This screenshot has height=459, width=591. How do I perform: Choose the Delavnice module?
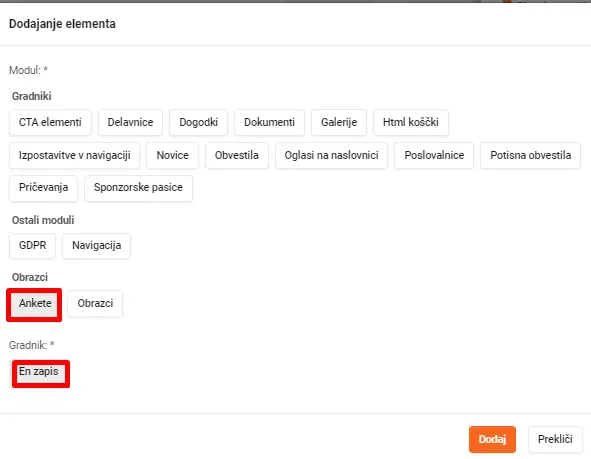tap(130, 122)
